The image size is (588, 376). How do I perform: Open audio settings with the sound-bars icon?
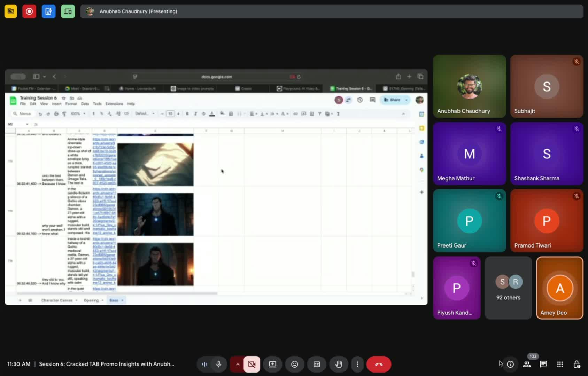(x=204, y=364)
